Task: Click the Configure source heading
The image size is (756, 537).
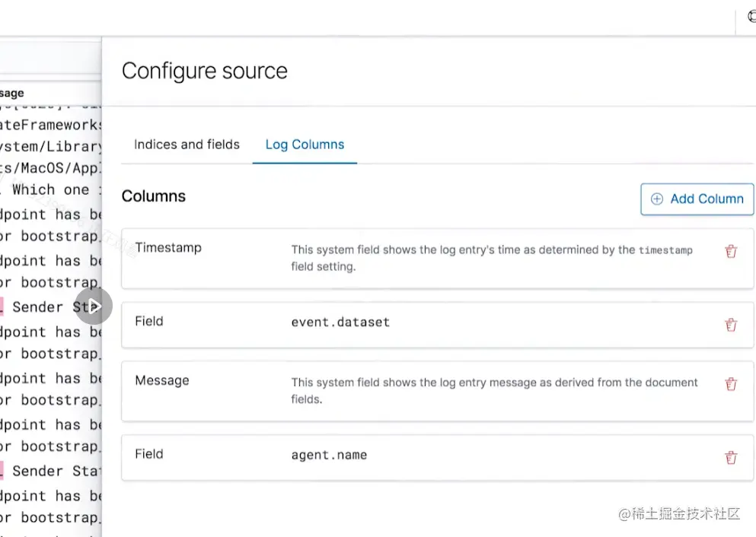Action: click(x=205, y=71)
